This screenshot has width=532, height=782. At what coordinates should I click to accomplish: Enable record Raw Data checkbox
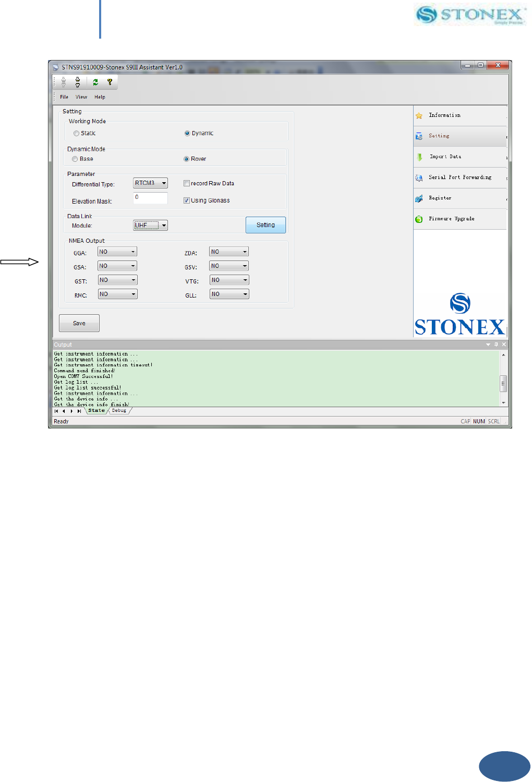pos(186,183)
